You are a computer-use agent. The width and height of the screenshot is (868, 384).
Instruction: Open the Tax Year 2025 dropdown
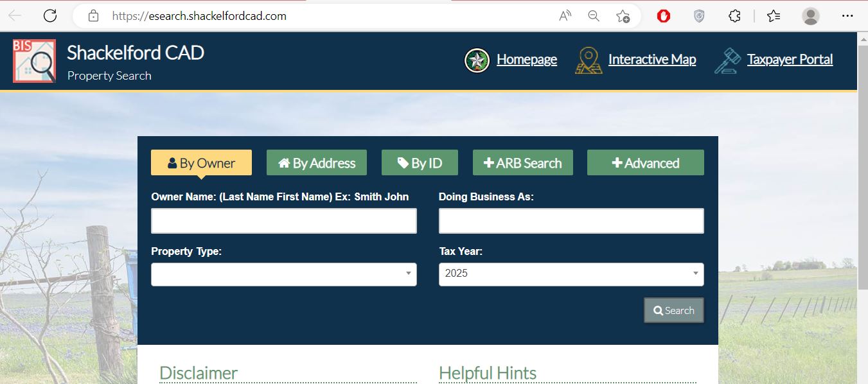click(571, 274)
